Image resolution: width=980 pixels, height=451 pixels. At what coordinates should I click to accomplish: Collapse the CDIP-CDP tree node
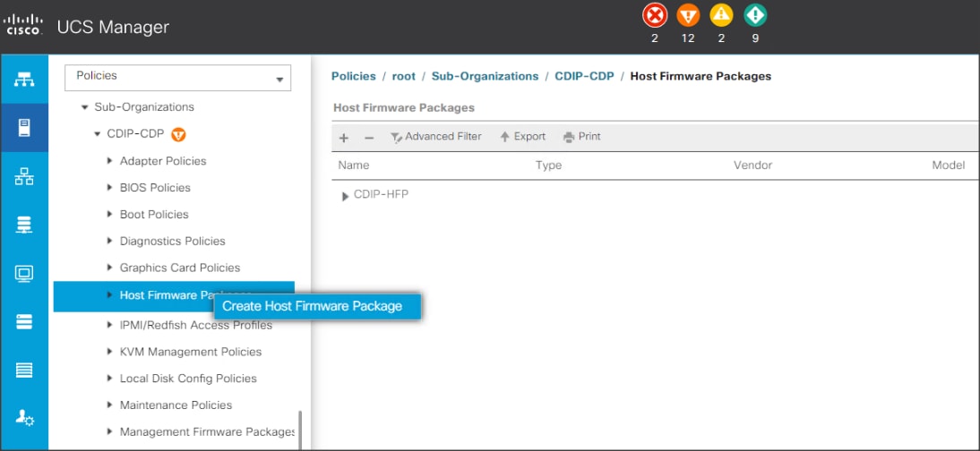(97, 133)
